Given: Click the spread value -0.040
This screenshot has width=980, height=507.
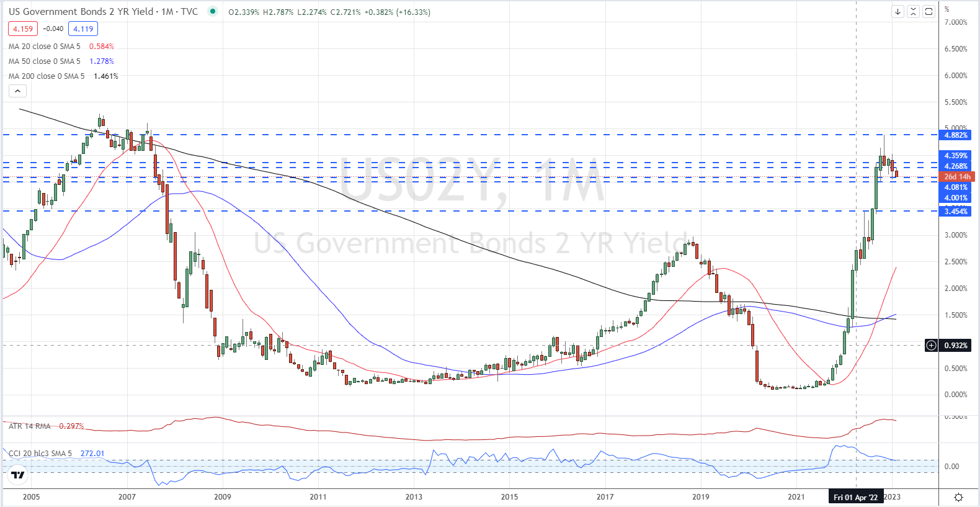Looking at the screenshot, I should [53, 29].
